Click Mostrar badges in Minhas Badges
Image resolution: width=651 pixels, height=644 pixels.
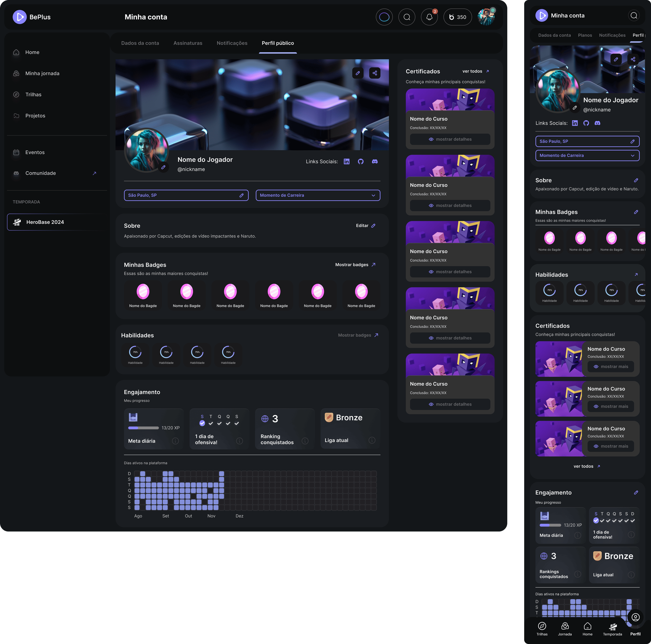(355, 265)
